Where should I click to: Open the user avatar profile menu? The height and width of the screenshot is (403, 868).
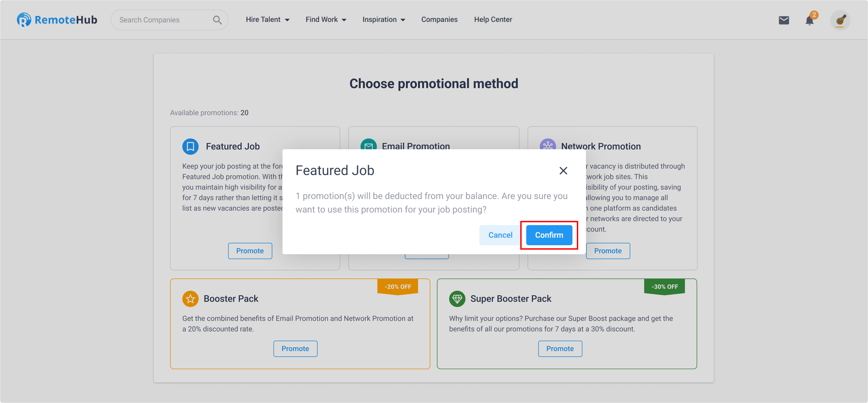coord(840,20)
